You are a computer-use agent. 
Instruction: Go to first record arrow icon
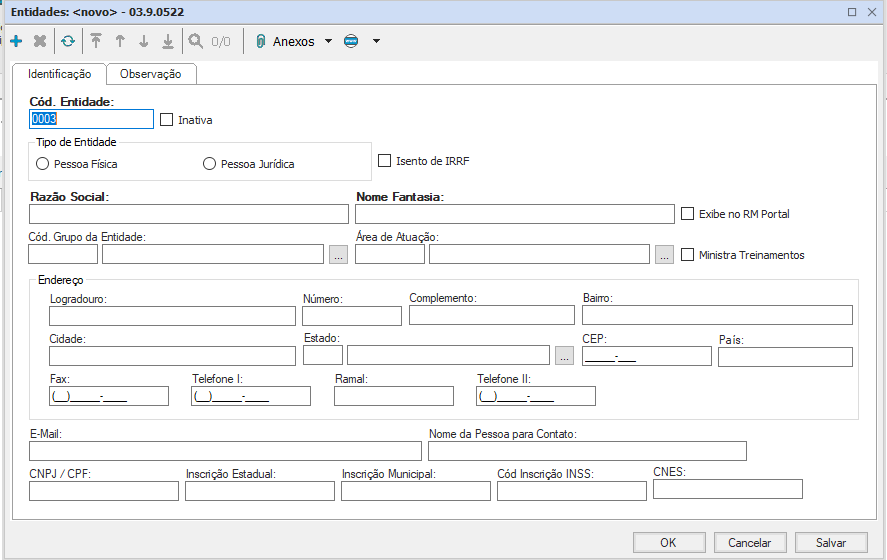pyautogui.click(x=96, y=42)
